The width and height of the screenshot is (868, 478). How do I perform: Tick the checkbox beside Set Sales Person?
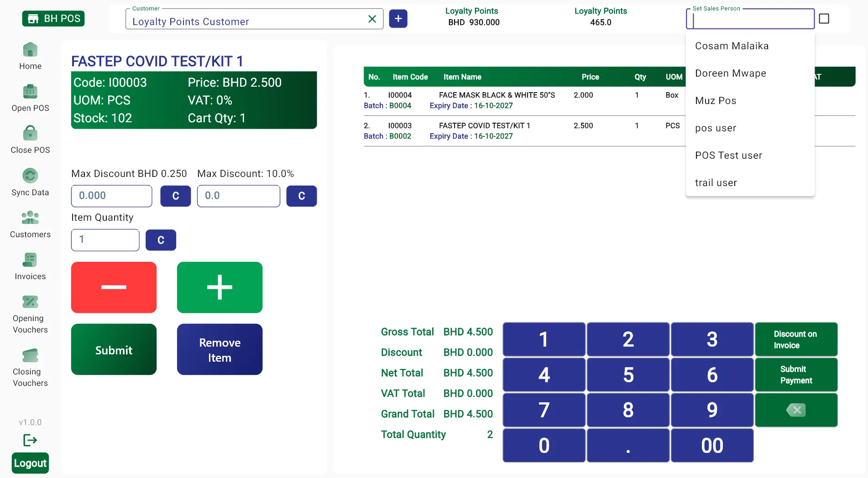(x=824, y=19)
